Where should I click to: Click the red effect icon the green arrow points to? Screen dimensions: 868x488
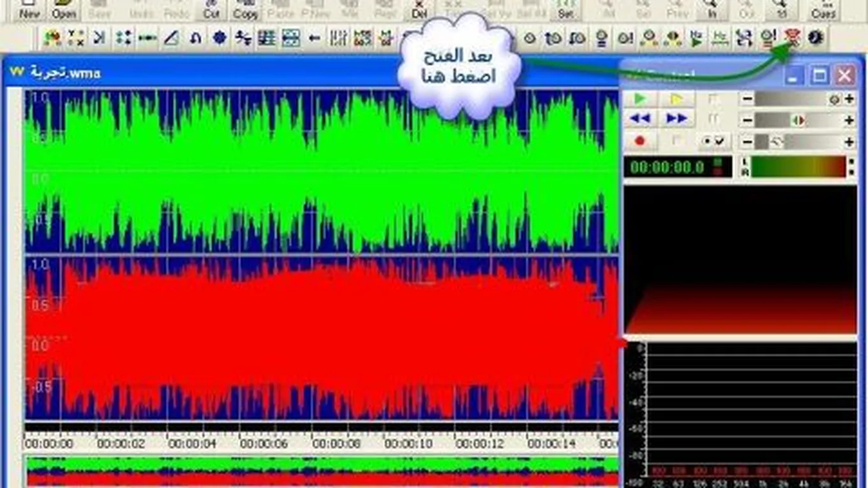[792, 38]
